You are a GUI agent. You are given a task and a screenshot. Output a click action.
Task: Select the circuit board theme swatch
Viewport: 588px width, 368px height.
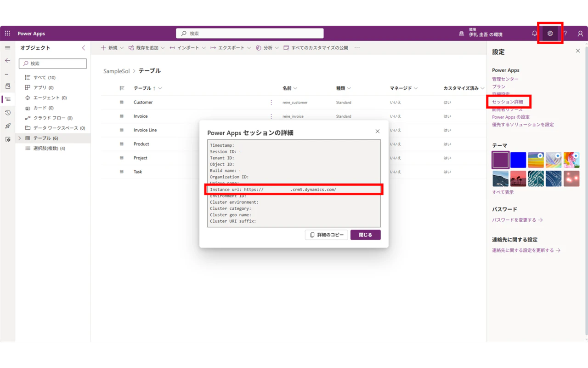pyautogui.click(x=536, y=178)
